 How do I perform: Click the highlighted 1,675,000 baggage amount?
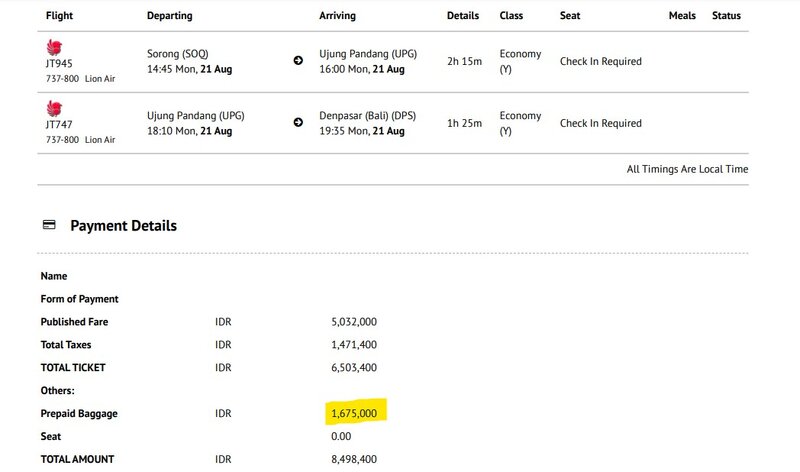point(354,413)
